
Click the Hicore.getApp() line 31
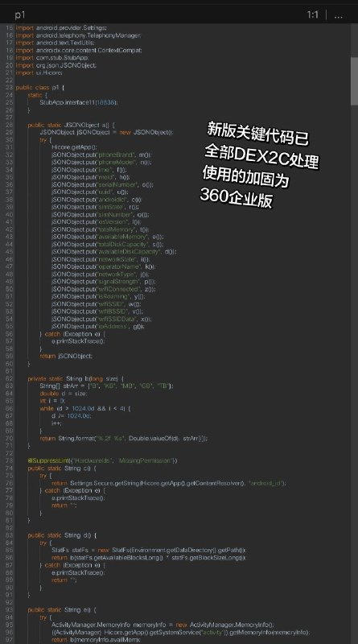(x=74, y=147)
